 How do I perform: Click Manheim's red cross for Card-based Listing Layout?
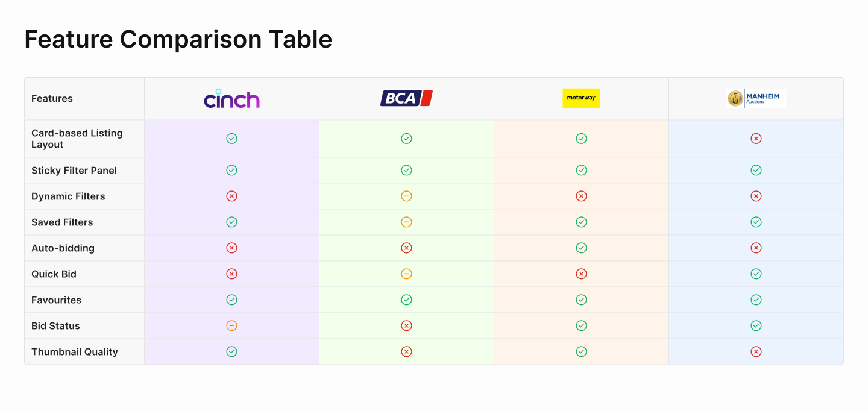click(756, 139)
